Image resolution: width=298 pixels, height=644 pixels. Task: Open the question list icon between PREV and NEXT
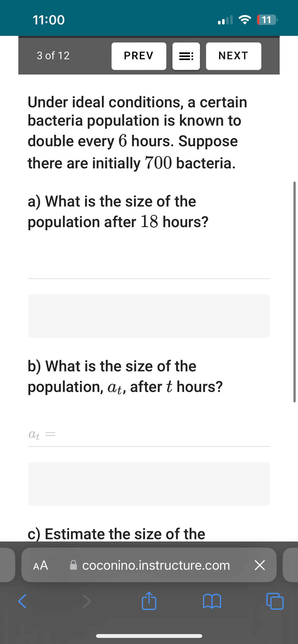tap(186, 56)
